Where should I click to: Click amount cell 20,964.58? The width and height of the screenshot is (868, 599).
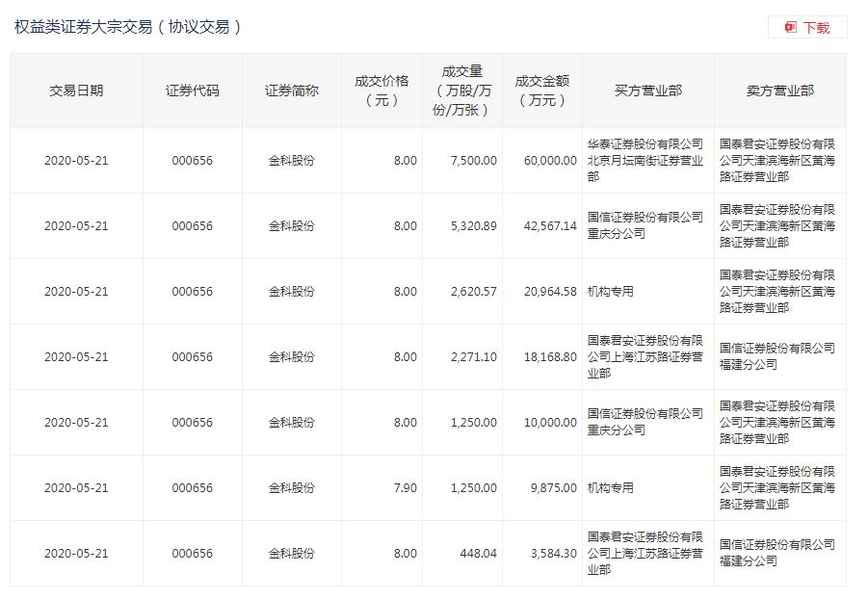point(550,291)
